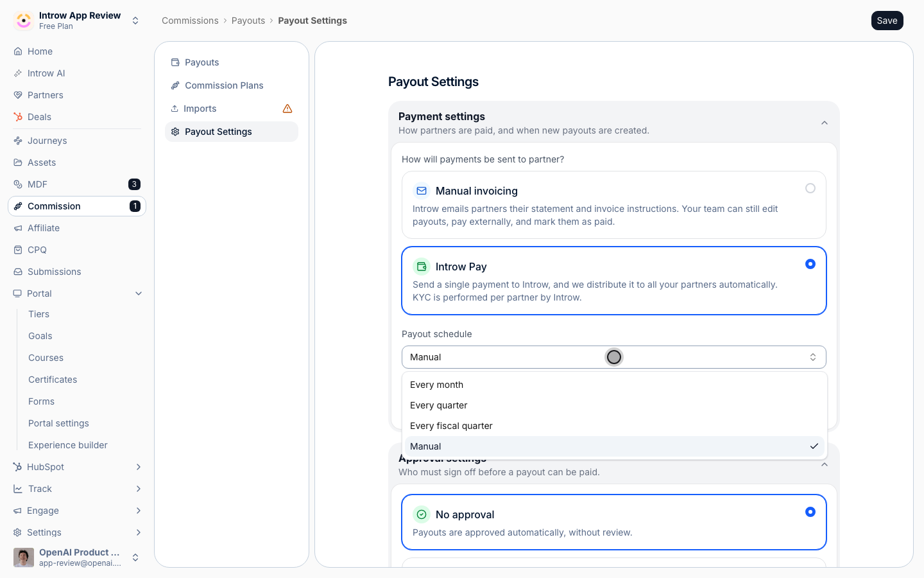The width and height of the screenshot is (924, 578).
Task: Click the Commission Plans icon
Action: (x=175, y=85)
